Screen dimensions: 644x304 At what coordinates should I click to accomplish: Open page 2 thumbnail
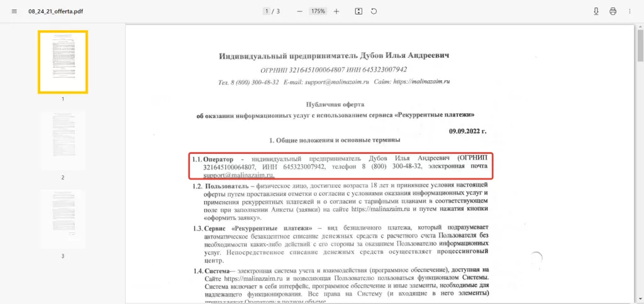point(63,140)
